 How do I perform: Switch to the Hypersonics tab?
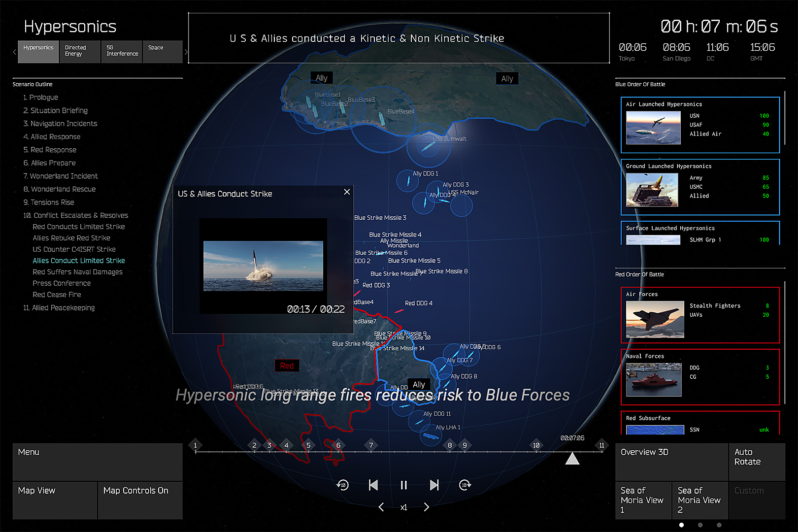point(38,52)
